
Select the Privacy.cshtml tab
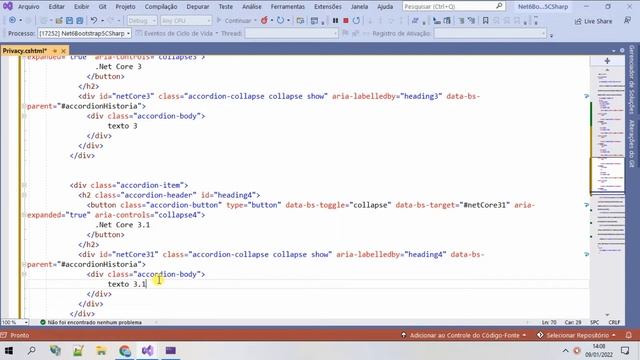click(x=25, y=51)
